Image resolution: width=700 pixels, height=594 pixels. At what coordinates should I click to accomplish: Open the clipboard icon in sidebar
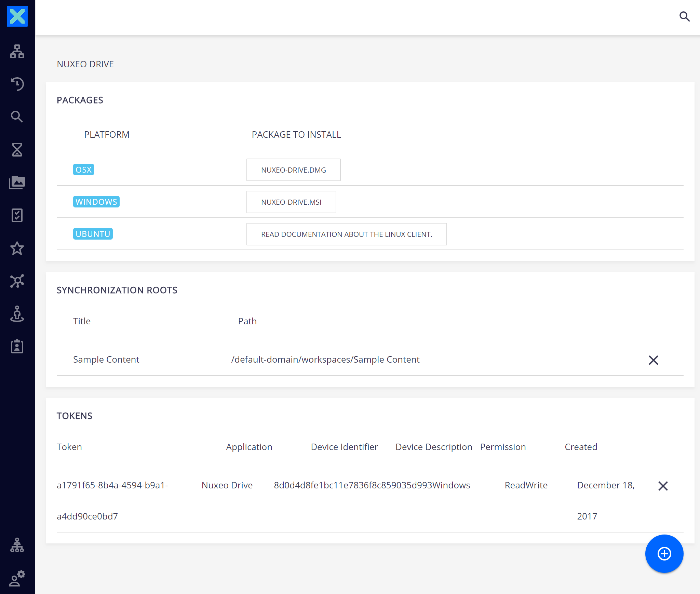[17, 347]
